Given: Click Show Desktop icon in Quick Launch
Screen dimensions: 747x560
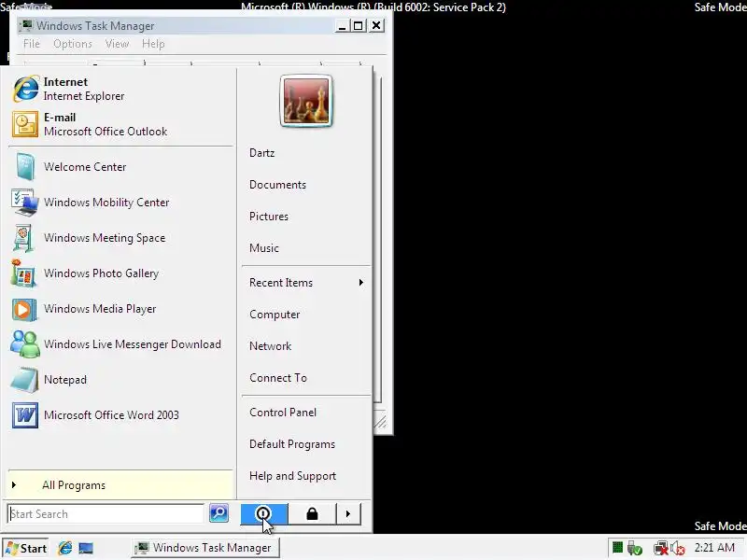Looking at the screenshot, I should click(x=86, y=548).
